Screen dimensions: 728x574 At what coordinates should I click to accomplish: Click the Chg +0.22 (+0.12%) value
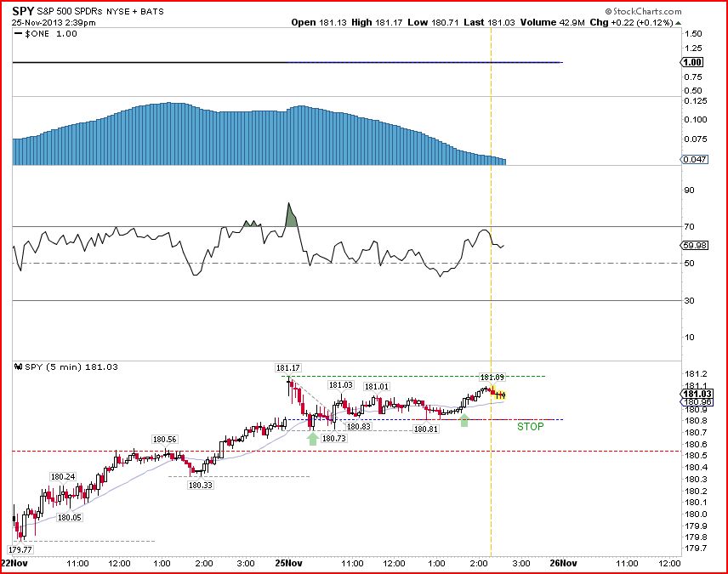coord(631,22)
